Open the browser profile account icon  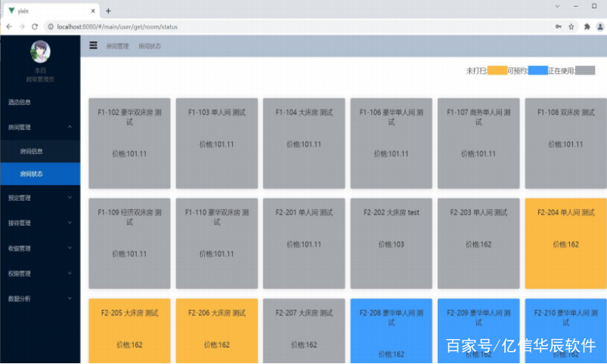tap(599, 26)
